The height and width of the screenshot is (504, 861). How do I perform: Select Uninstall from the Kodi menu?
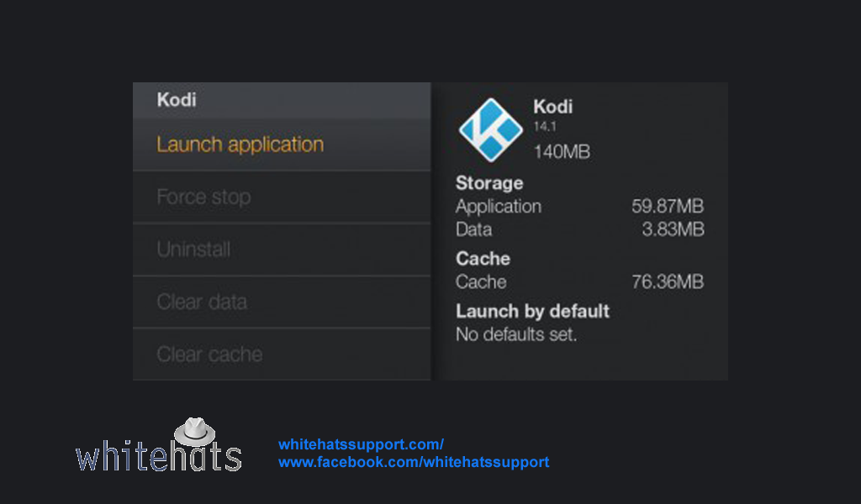point(282,249)
